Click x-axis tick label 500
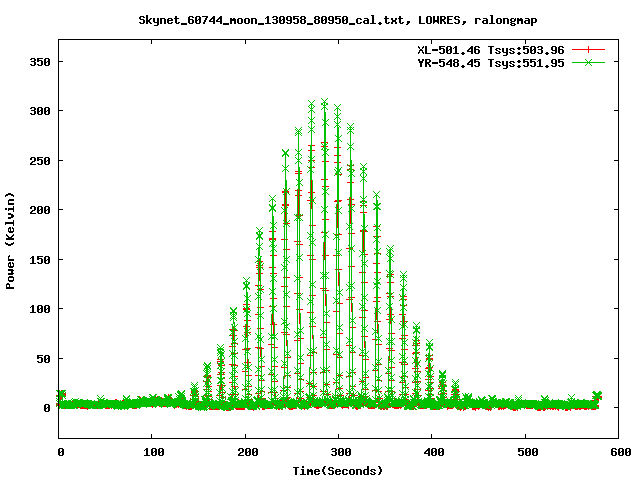Screen dimensions: 640x480 [528, 452]
